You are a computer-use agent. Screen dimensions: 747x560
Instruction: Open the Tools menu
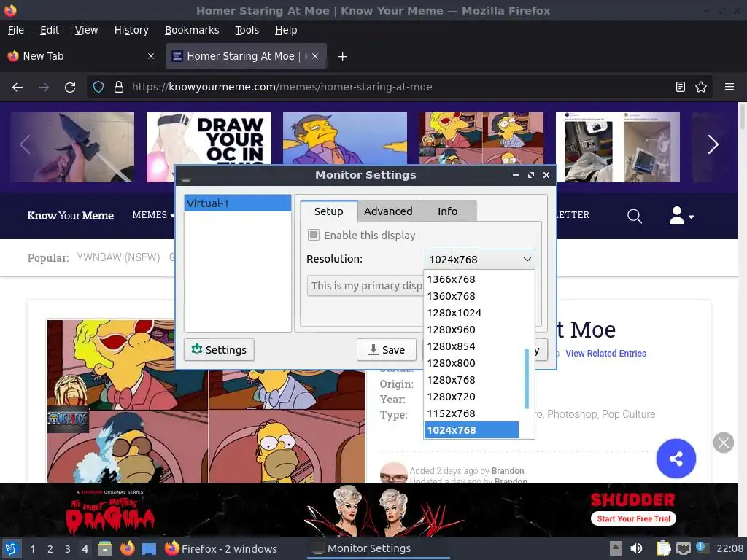point(247,30)
